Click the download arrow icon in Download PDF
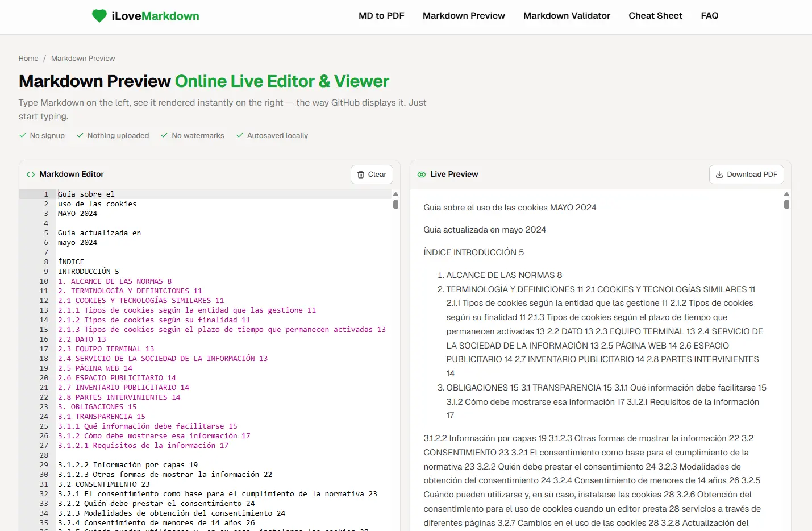 (719, 175)
